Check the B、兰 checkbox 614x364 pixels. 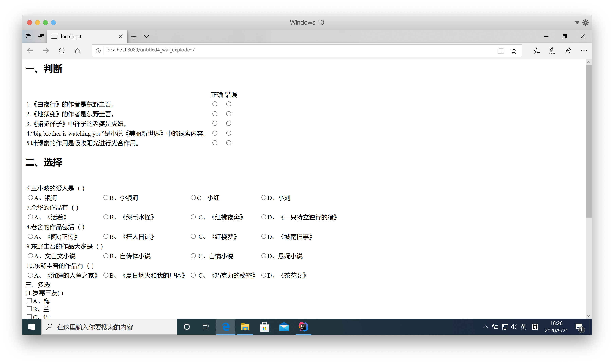[29, 309]
